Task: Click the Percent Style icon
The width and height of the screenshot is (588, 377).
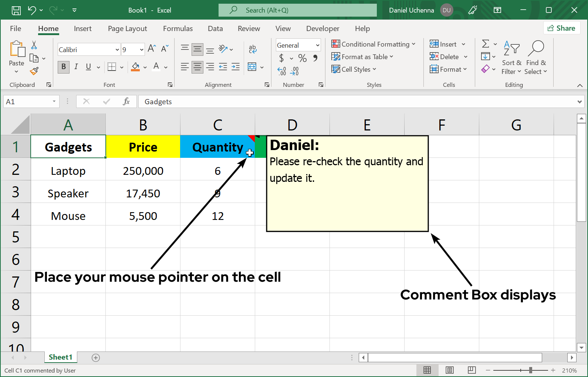Action: coord(302,58)
